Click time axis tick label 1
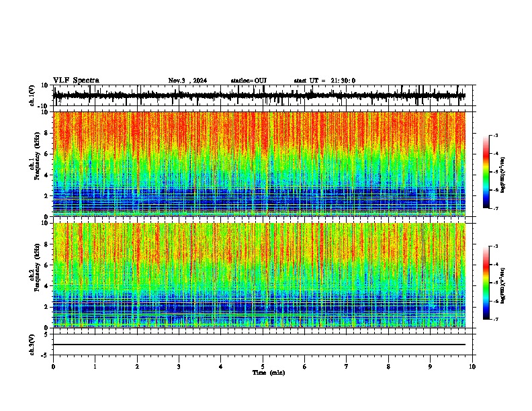The image size is (532, 411). 95,367
